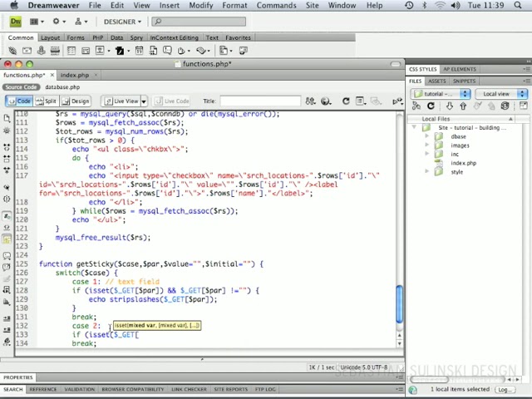
Task: Toggle the Source Code related-file button
Action: (x=22, y=87)
